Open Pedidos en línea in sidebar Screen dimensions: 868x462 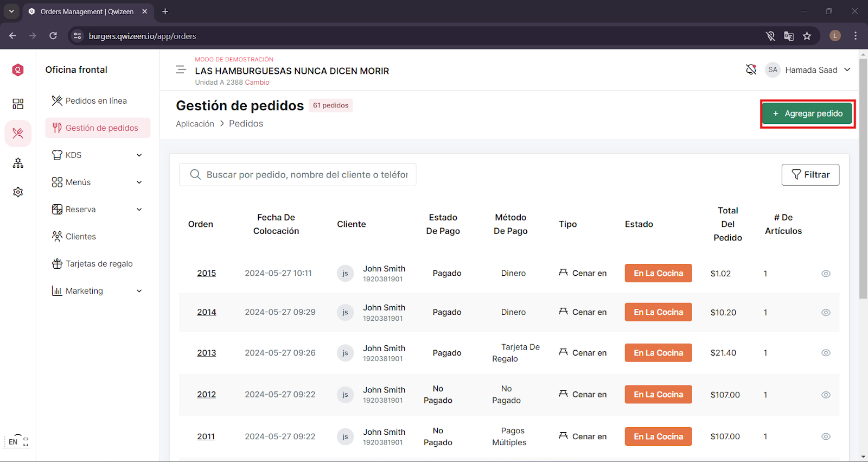point(98,101)
